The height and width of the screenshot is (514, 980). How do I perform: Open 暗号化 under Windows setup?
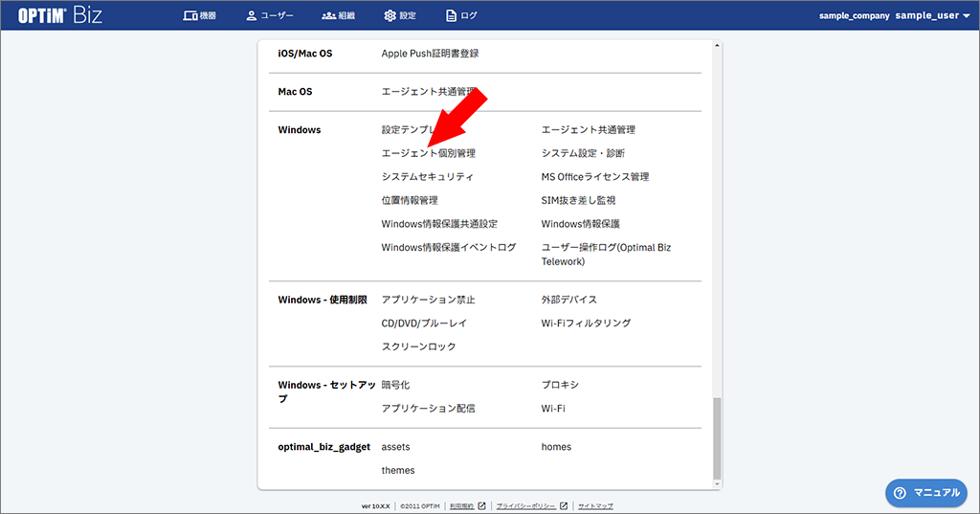point(395,385)
